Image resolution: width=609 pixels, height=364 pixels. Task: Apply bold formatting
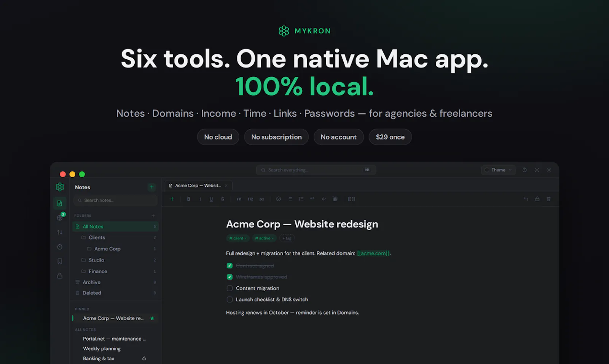[188, 199]
